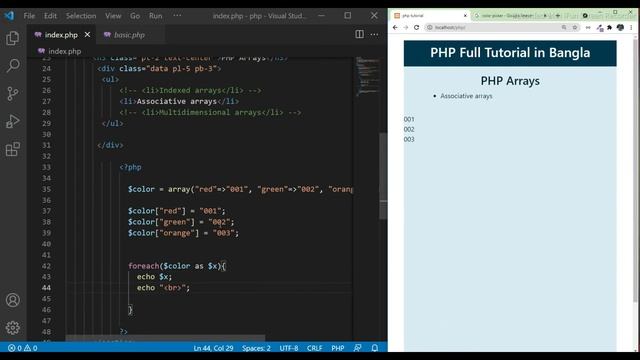Open the Go menu
Screen dimensions: 640x360
(135, 16)
